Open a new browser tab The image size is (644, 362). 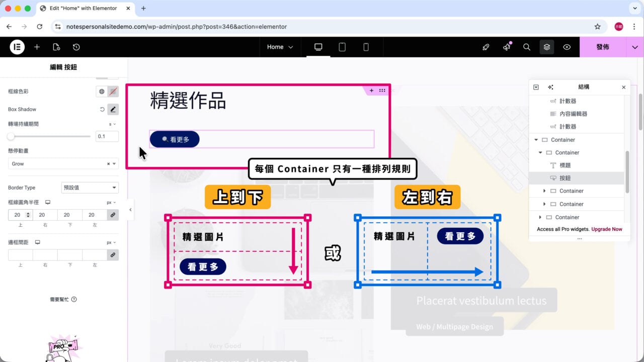(x=143, y=8)
